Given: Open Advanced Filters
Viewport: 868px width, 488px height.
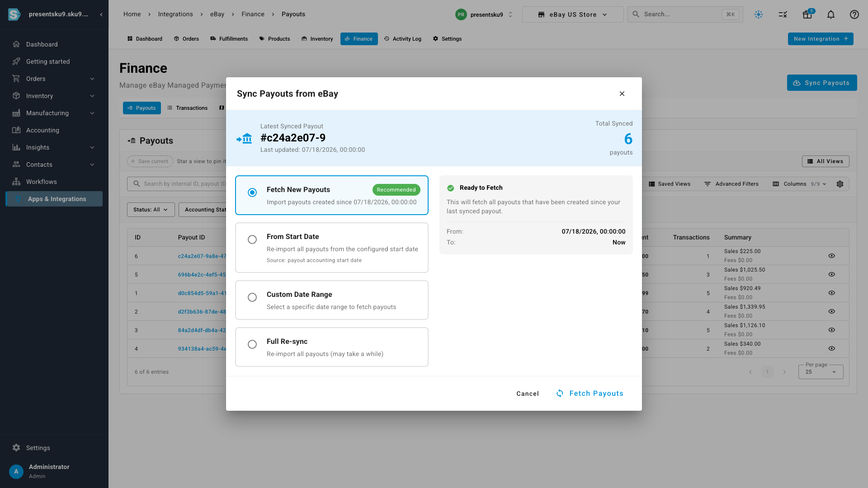Looking at the screenshot, I should pyautogui.click(x=731, y=184).
